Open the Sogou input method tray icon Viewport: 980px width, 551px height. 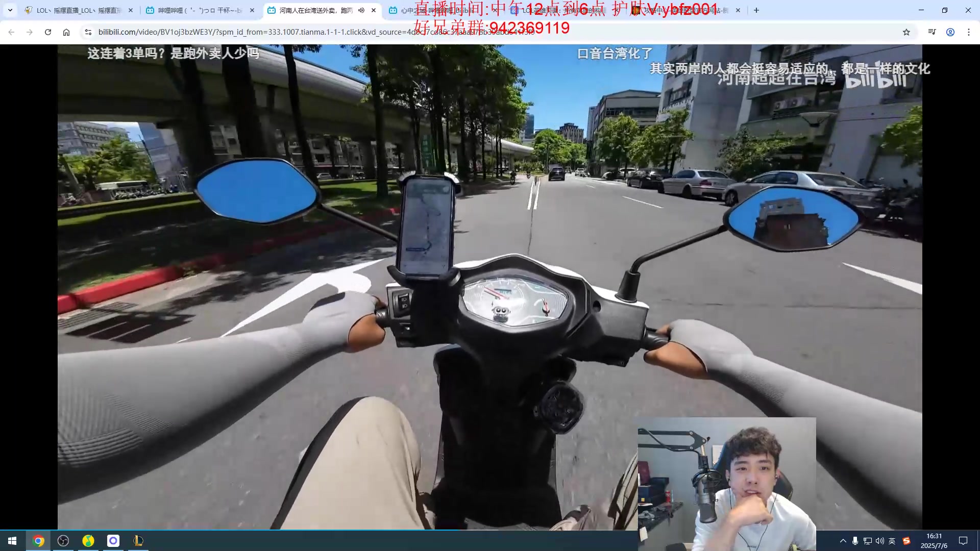pyautogui.click(x=906, y=541)
